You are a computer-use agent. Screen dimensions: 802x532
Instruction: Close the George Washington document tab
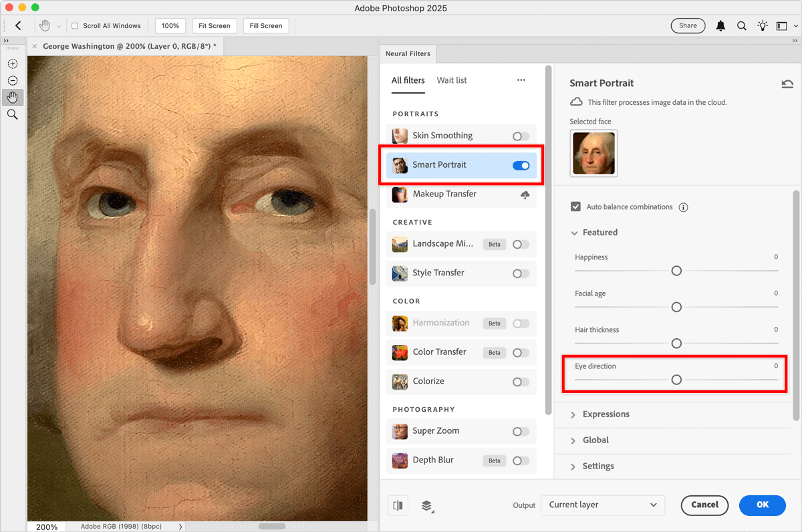(35, 46)
